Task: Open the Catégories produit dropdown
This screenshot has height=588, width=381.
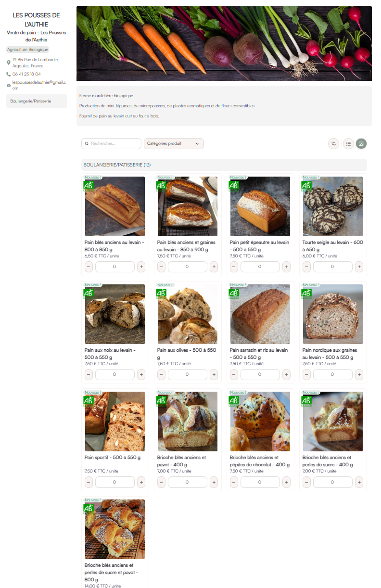Action: click(174, 143)
